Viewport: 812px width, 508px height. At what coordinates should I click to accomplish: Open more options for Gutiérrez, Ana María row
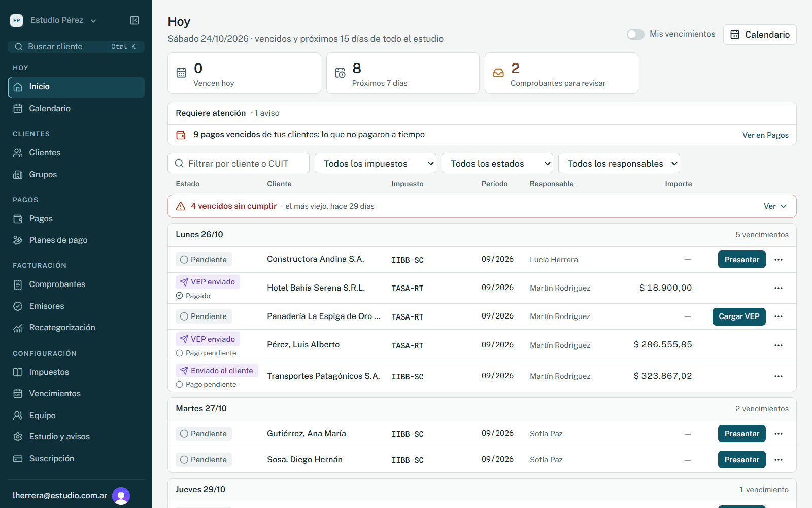(779, 434)
